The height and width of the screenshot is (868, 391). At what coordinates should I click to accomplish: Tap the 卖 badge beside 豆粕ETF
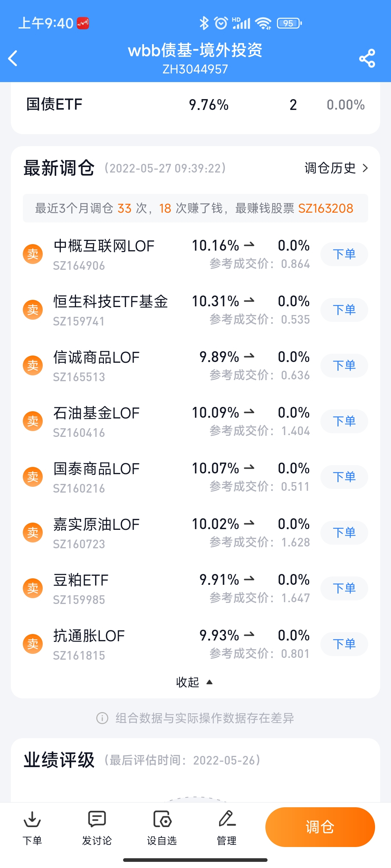coord(33,588)
